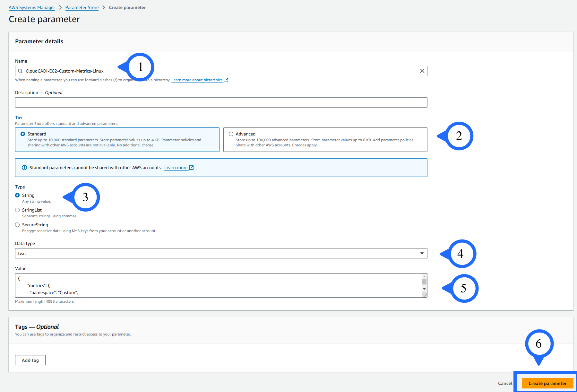Click the search magnifier icon in Name field
This screenshot has width=577, height=392.
[x=20, y=71]
